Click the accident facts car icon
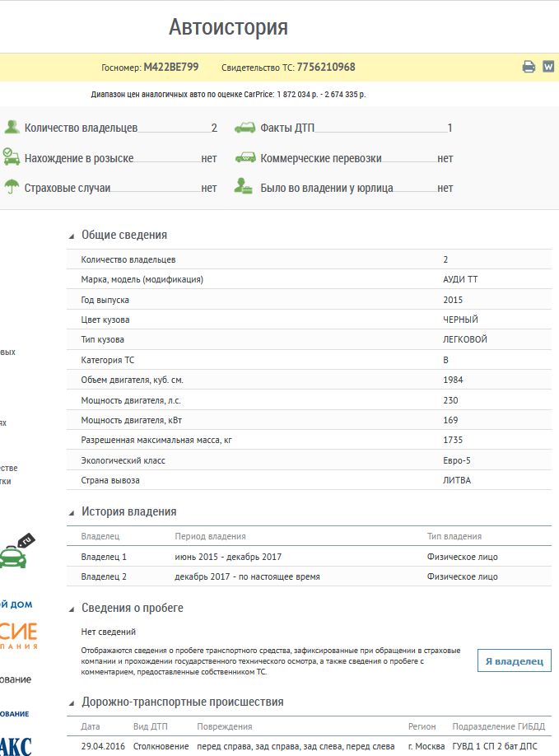 [x=245, y=128]
